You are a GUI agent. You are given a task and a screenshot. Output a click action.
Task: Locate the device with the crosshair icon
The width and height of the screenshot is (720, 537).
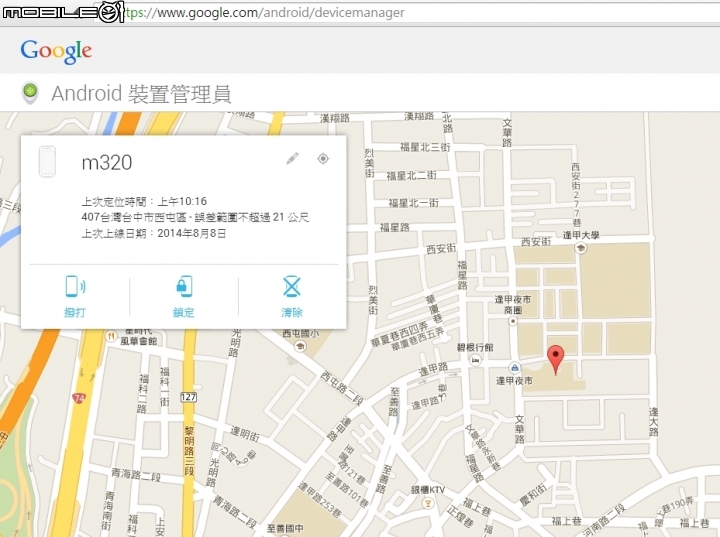click(323, 158)
